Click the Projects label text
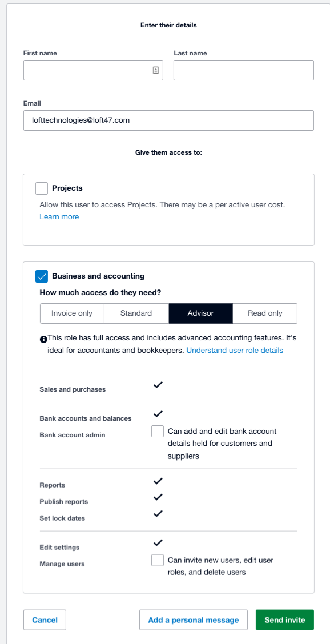The image size is (330, 644). click(x=67, y=188)
